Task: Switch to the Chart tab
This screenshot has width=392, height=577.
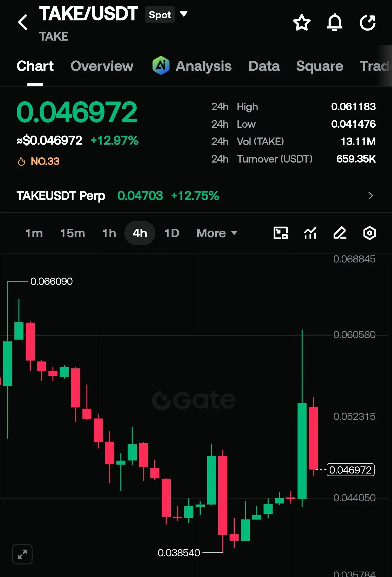Action: click(x=35, y=66)
